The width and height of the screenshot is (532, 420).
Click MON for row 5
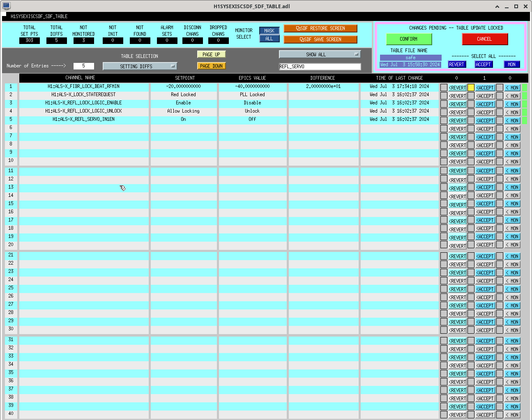point(512,121)
